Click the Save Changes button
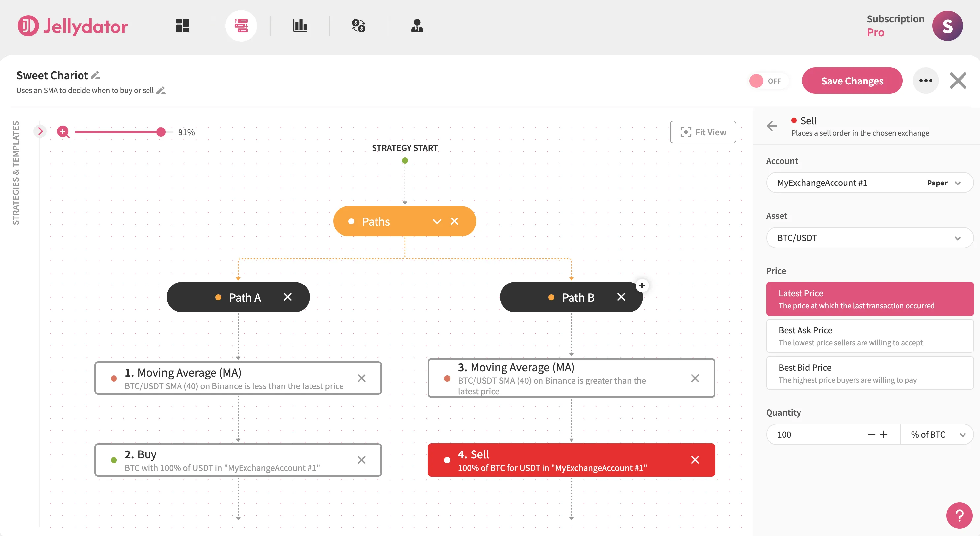This screenshot has height=536, width=980. pyautogui.click(x=852, y=81)
